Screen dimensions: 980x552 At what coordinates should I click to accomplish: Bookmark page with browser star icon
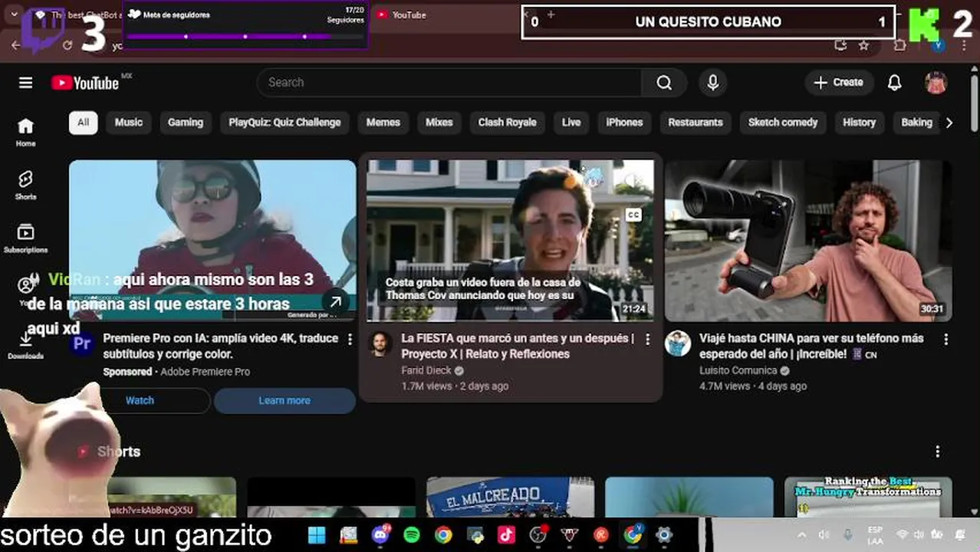click(864, 45)
